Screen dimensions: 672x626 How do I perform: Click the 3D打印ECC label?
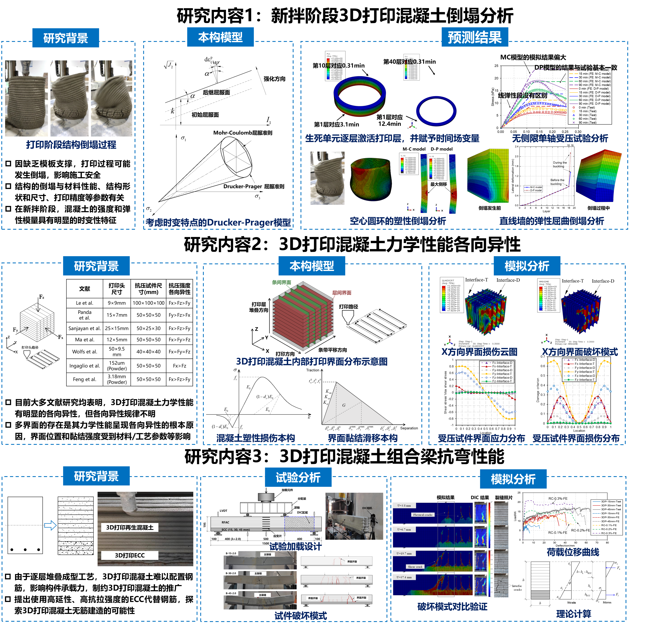(130, 555)
